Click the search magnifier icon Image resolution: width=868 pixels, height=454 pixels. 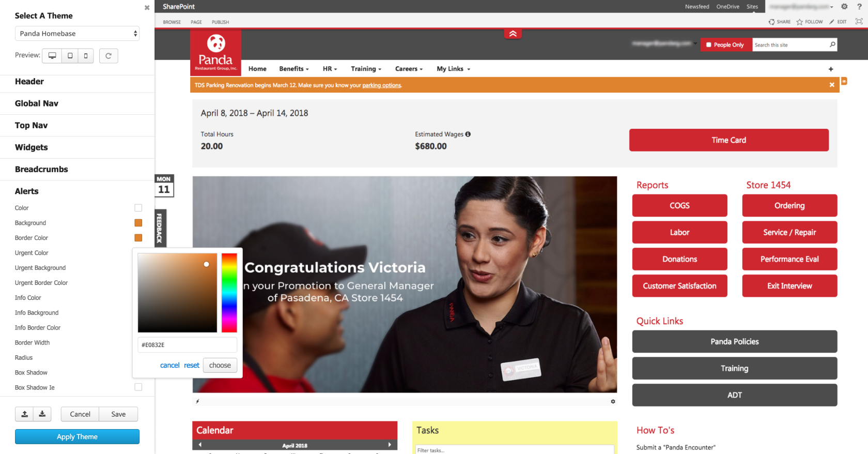832,44
